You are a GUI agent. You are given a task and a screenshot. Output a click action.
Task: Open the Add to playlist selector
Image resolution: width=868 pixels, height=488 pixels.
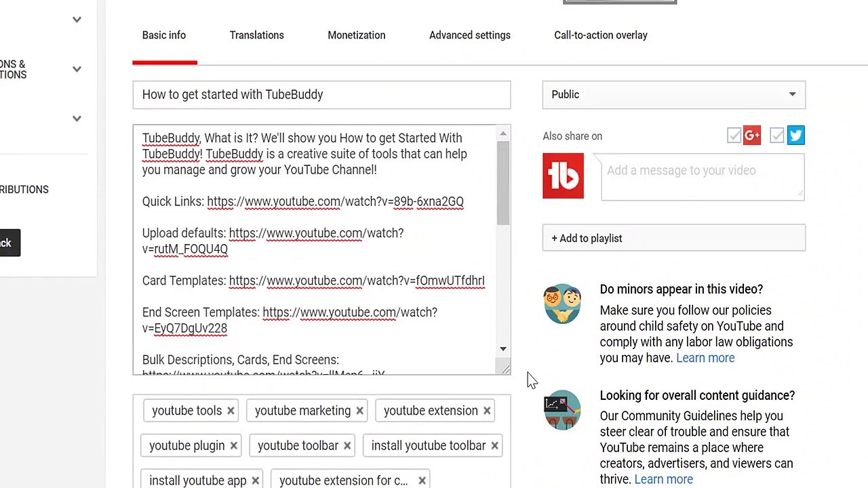(674, 238)
